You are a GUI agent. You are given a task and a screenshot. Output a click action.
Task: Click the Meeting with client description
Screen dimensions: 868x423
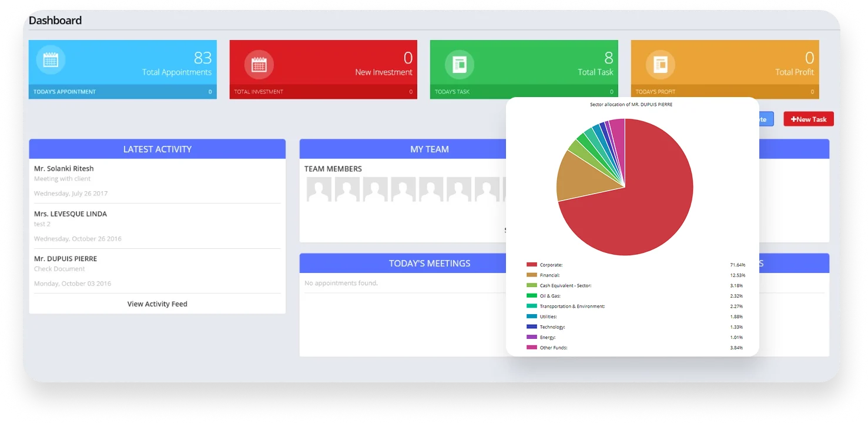pyautogui.click(x=62, y=179)
